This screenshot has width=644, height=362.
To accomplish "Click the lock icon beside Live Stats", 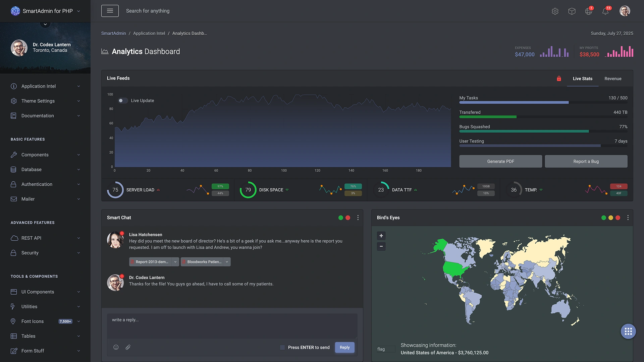I will pyautogui.click(x=558, y=78).
